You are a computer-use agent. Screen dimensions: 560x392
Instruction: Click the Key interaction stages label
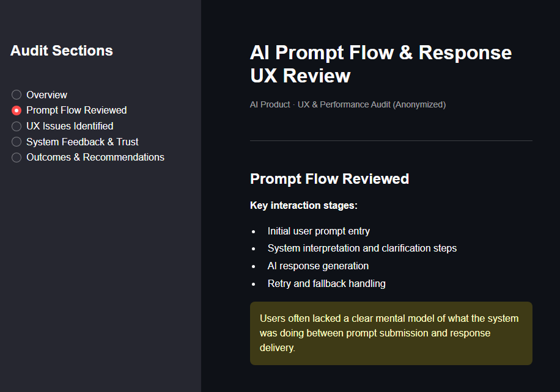pos(304,205)
